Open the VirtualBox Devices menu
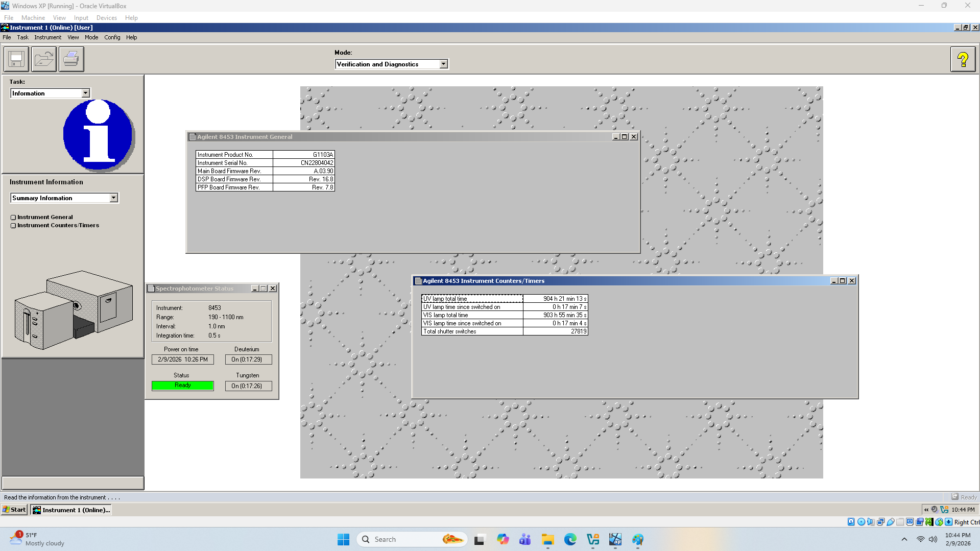This screenshot has width=980, height=551. pyautogui.click(x=106, y=18)
